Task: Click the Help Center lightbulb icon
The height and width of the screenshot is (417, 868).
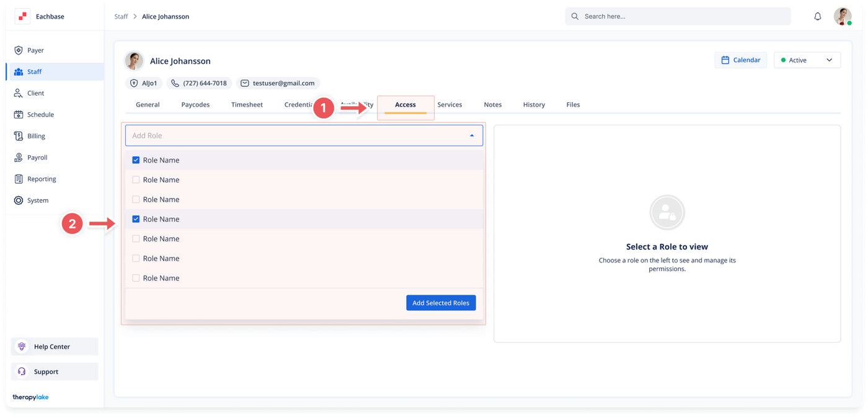Action: click(x=22, y=346)
